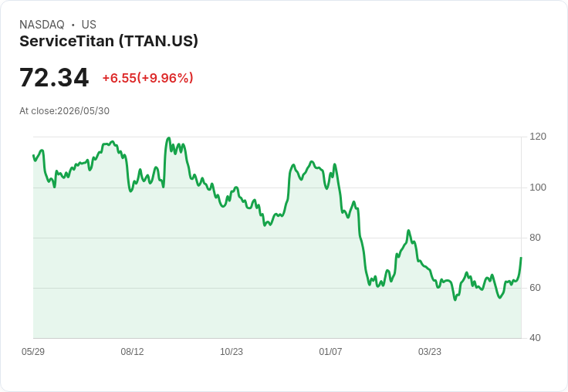The image size is (568, 392).
Task: Click the chart line's first starting point
Action: pos(33,155)
